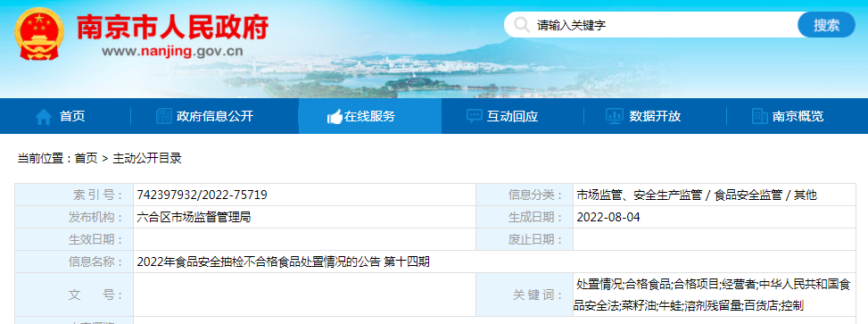
Task: Click the magnifier icon in search box
Action: click(521, 25)
